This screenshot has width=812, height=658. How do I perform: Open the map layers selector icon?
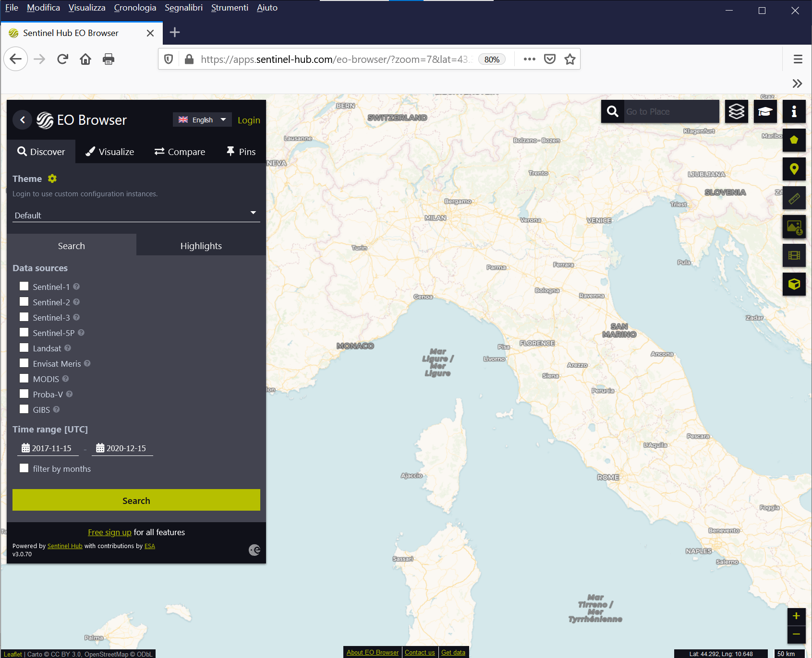(x=737, y=111)
